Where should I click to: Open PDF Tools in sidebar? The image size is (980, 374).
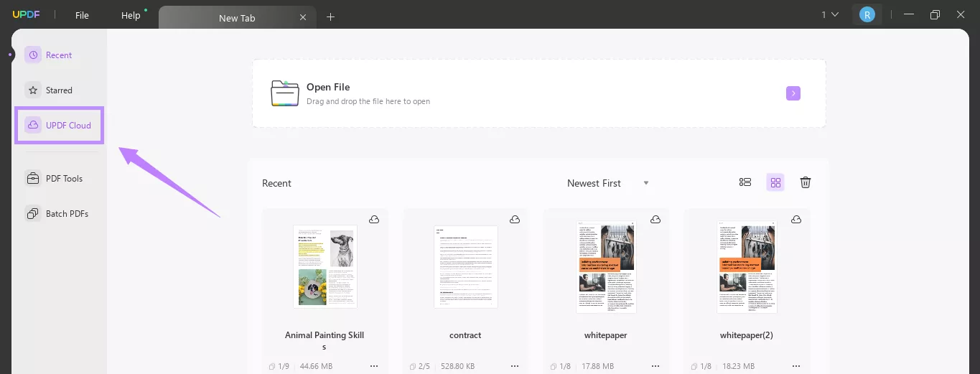pos(55,179)
